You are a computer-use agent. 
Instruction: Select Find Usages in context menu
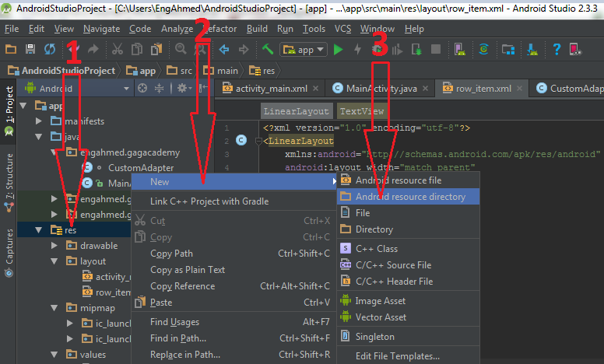coord(234,322)
